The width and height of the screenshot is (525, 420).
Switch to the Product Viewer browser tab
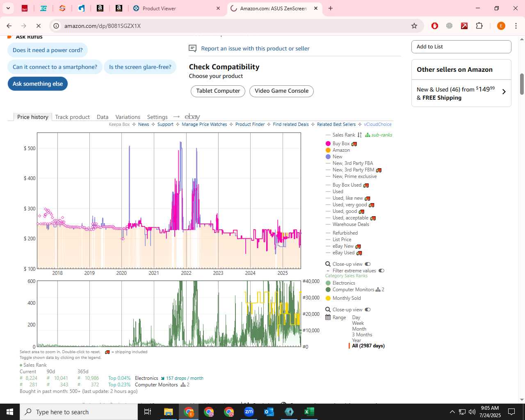tap(176, 8)
